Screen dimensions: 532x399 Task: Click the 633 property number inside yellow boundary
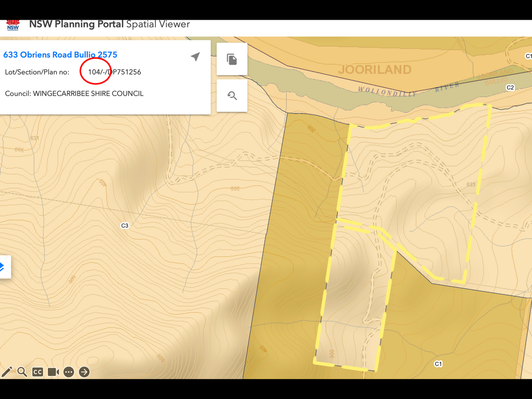coord(471,185)
